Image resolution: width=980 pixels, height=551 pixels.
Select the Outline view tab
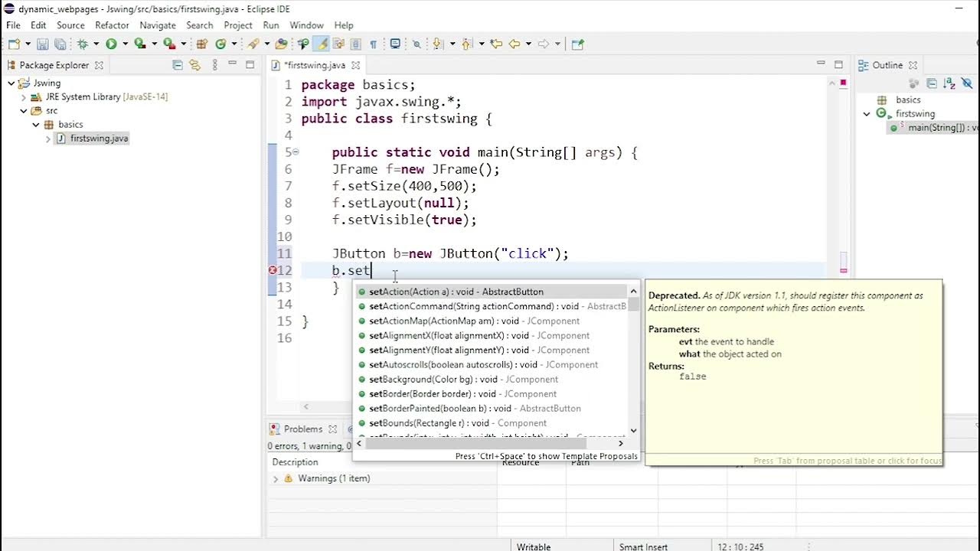[887, 65]
